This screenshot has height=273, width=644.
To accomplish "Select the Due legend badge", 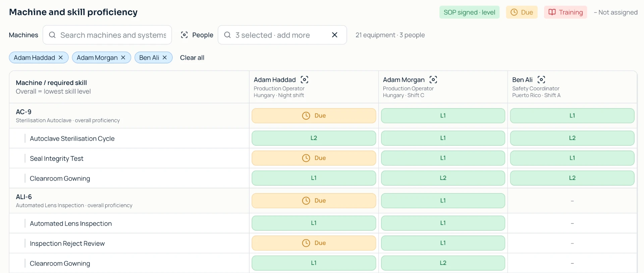I will point(522,12).
